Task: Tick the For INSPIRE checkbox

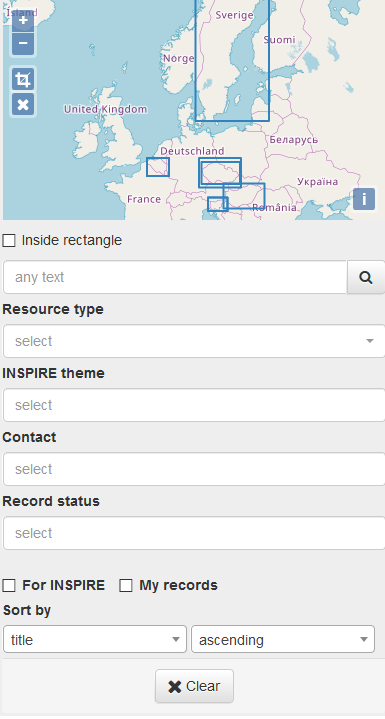Action: pyautogui.click(x=9, y=586)
